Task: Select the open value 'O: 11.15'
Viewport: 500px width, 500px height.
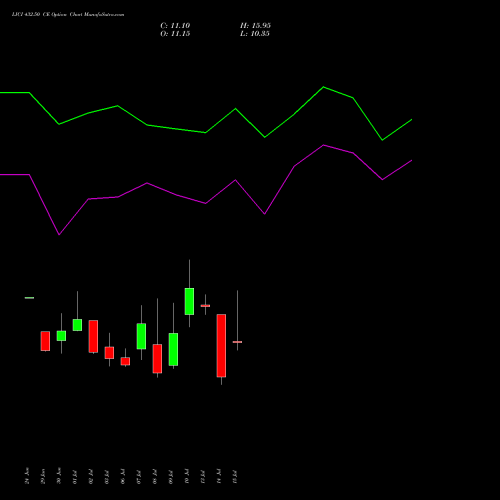Action: point(175,34)
